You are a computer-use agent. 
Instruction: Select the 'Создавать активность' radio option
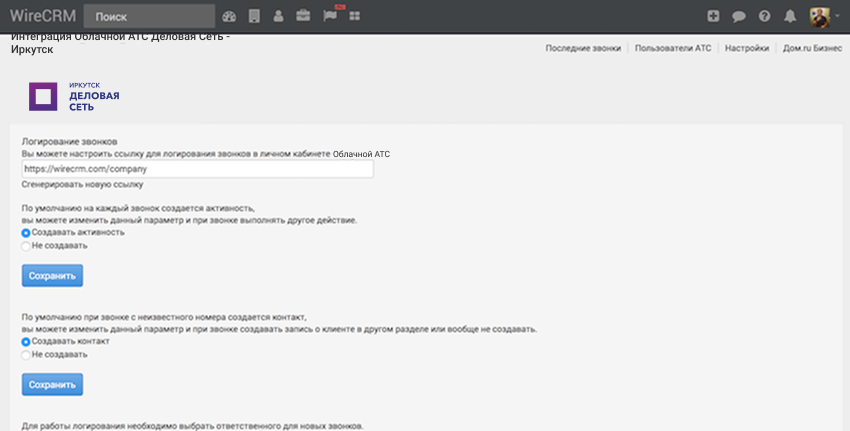click(x=26, y=232)
